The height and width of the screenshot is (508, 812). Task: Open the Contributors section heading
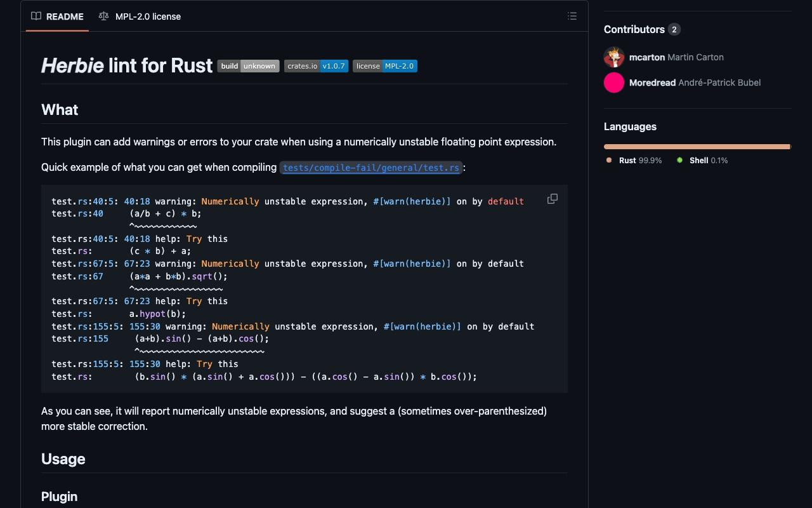[634, 29]
